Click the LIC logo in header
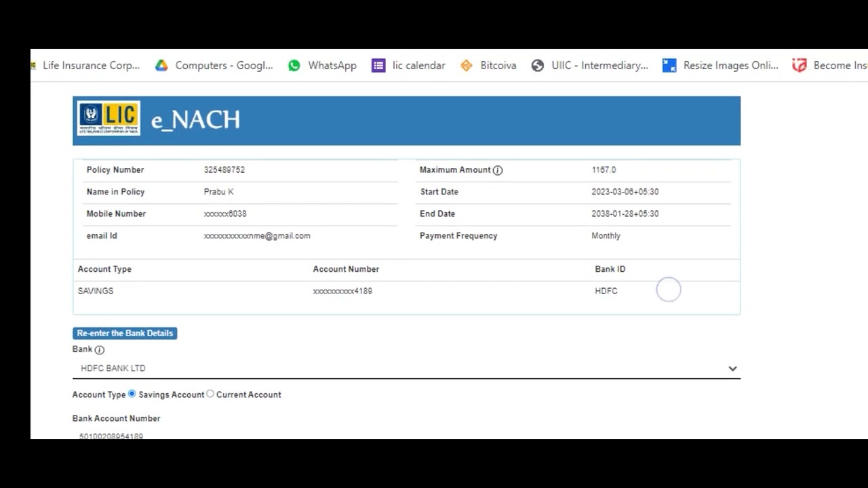 coord(108,118)
